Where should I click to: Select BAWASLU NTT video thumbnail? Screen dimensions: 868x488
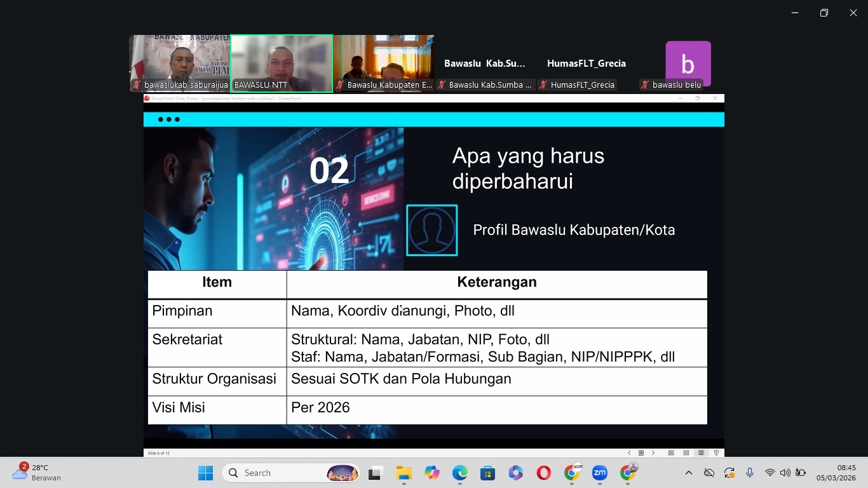(281, 64)
